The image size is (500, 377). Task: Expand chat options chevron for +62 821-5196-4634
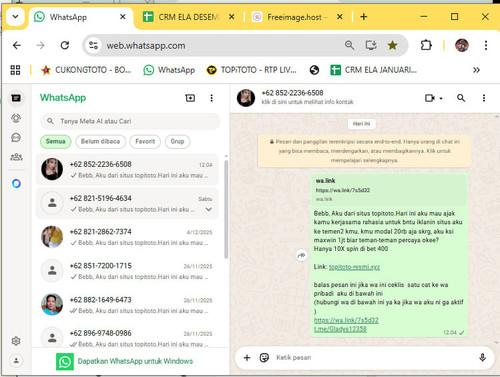[x=209, y=209]
